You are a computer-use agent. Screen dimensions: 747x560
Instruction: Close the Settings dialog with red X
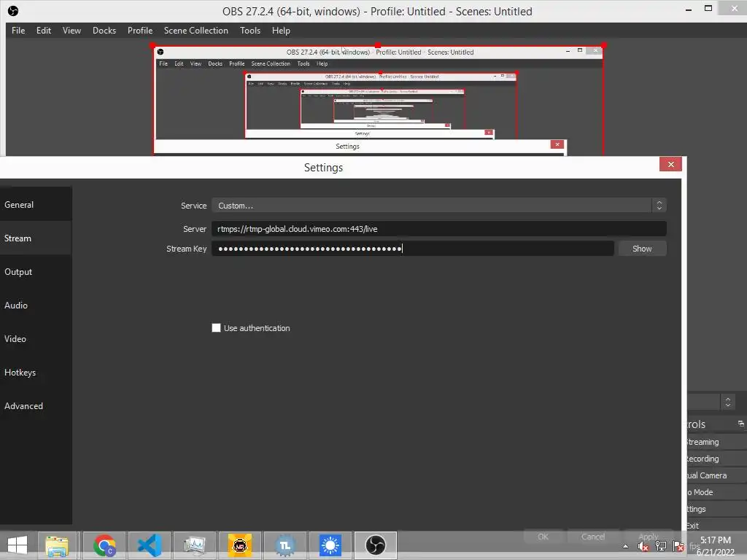coord(671,164)
